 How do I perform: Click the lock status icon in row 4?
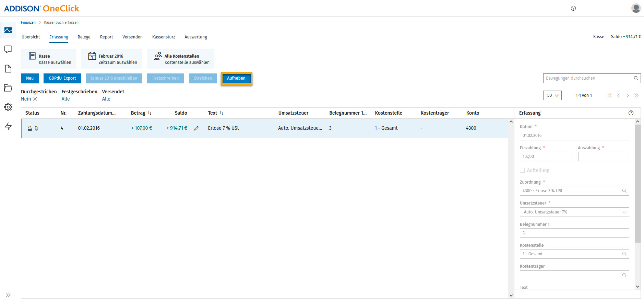pos(30,128)
